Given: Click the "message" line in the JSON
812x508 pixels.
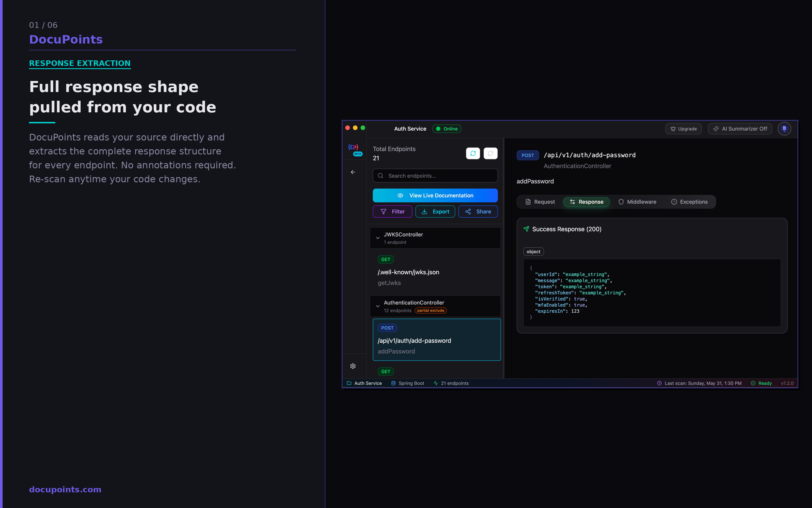Looking at the screenshot, I should 573,280.
